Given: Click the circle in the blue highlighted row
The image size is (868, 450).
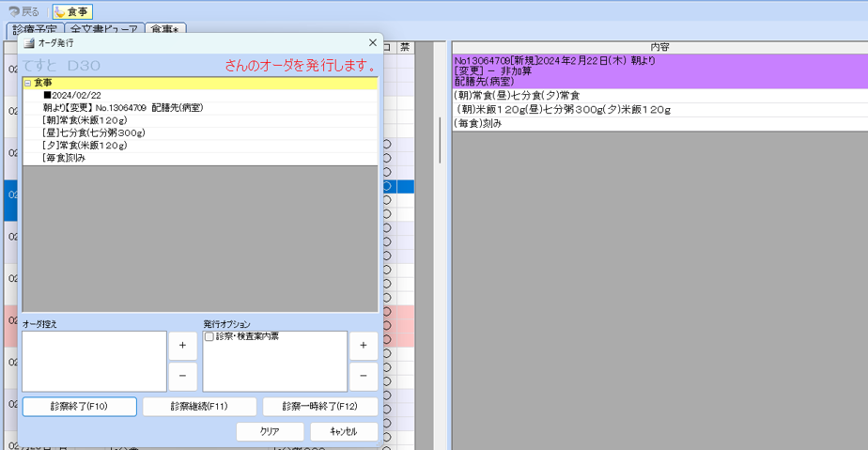Looking at the screenshot, I should (387, 187).
